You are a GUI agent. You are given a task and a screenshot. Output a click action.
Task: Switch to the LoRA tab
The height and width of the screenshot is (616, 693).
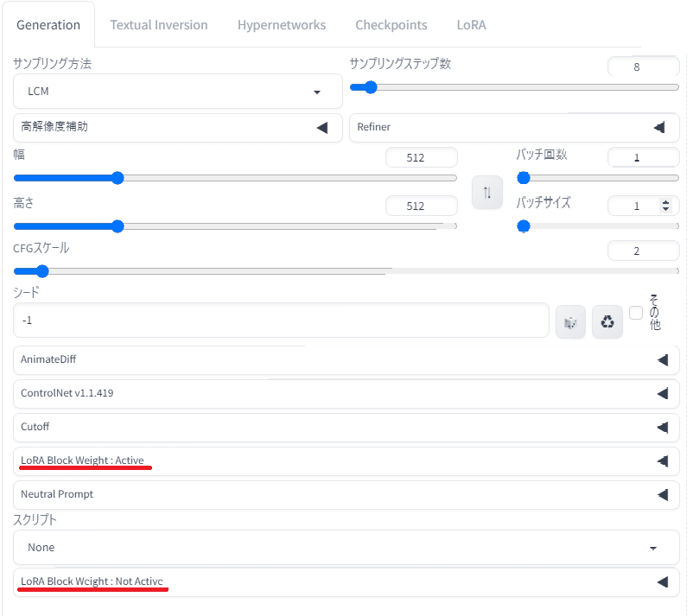point(471,25)
